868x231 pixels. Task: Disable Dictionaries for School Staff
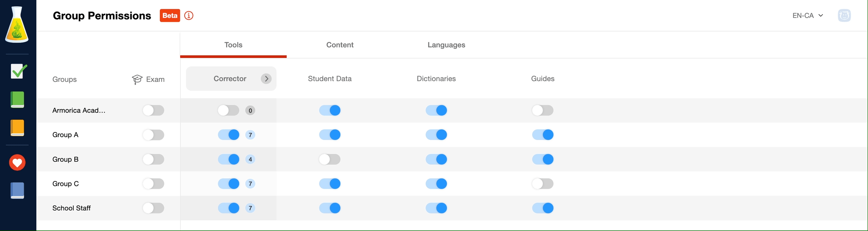(x=436, y=208)
